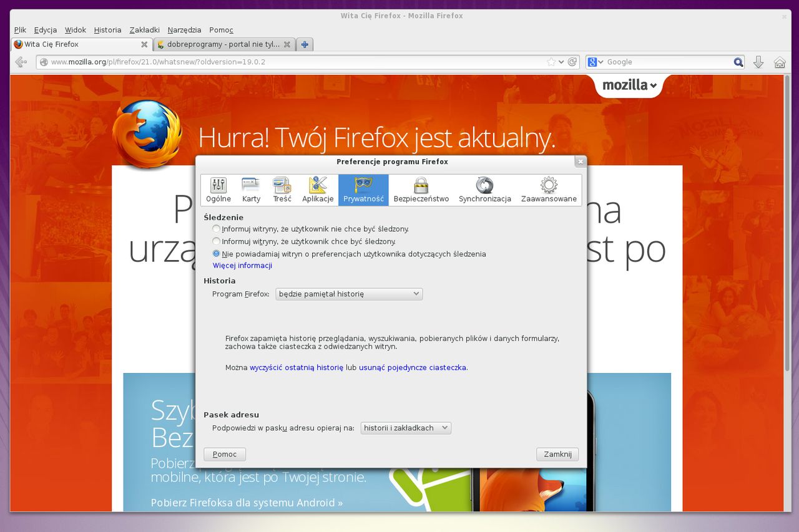Open the Treść preferences pane icon
Viewport: 799px width, 532px height.
pos(282,185)
